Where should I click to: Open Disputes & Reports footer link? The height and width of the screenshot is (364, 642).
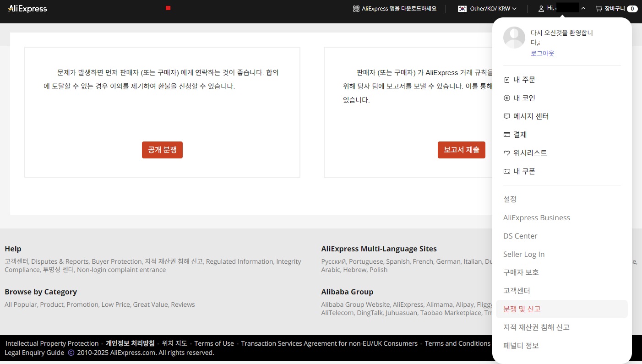coord(60,261)
